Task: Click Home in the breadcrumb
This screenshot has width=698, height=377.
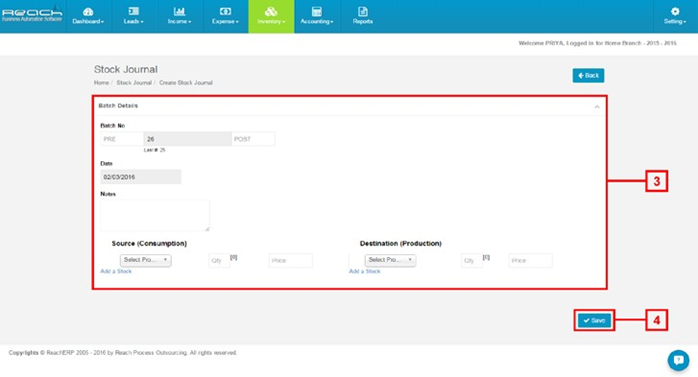Action: coord(101,83)
